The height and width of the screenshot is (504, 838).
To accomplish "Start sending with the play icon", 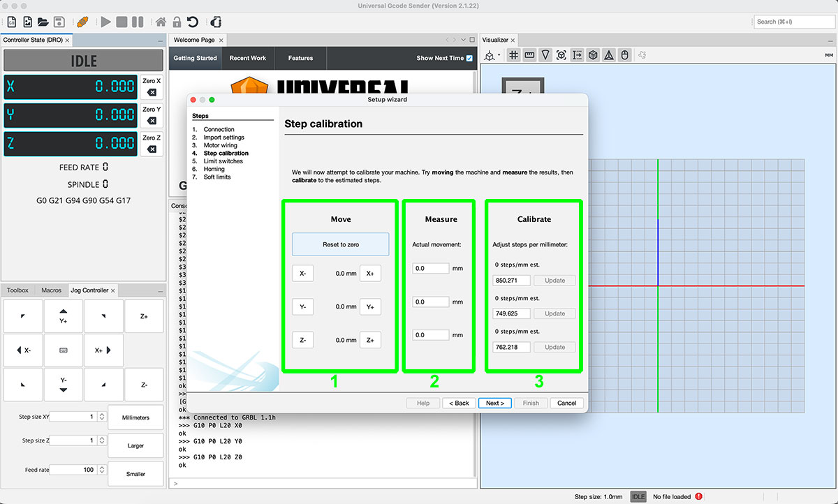I will [106, 22].
